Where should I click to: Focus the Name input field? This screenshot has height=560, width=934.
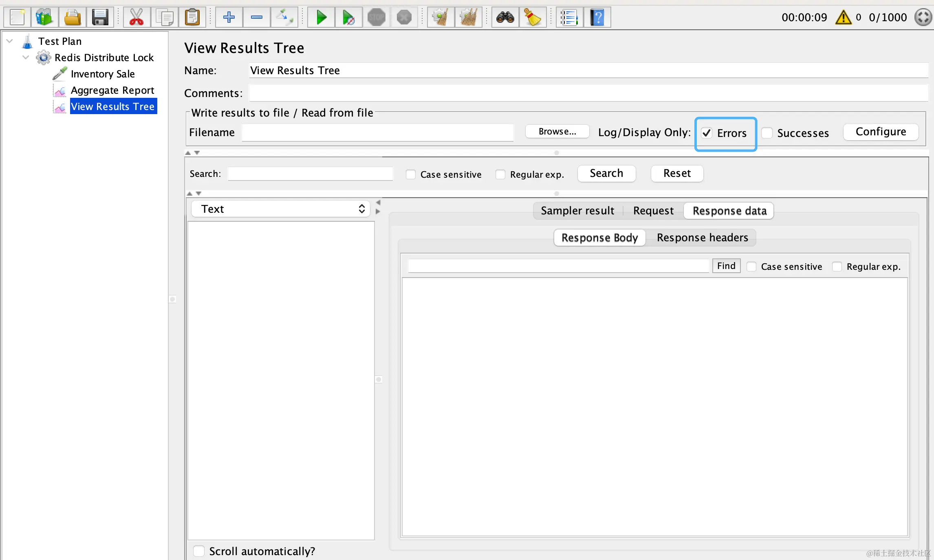pos(588,71)
